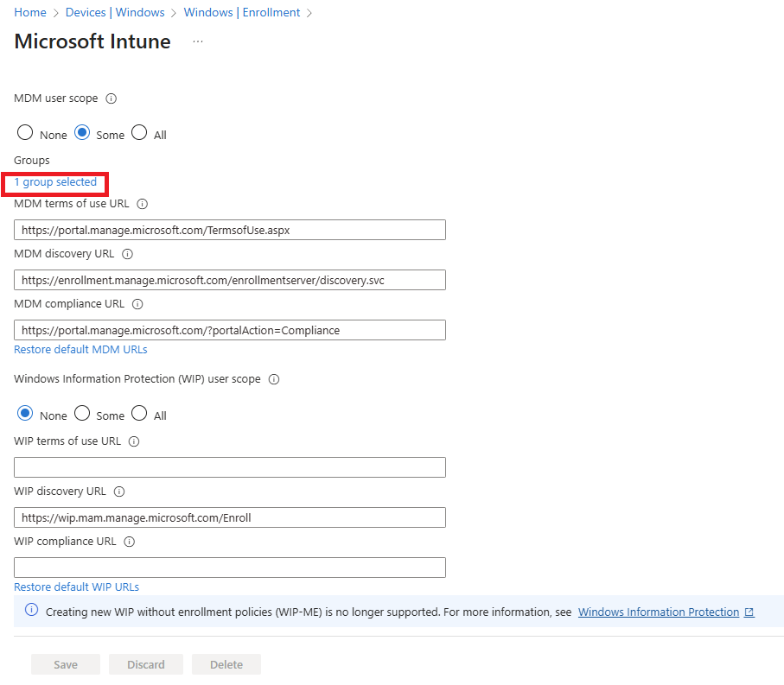
Task: Click the 1 group selected link
Action: [54, 182]
